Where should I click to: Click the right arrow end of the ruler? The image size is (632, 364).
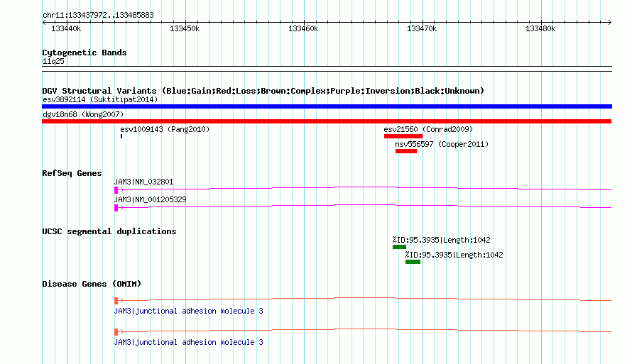(610, 22)
